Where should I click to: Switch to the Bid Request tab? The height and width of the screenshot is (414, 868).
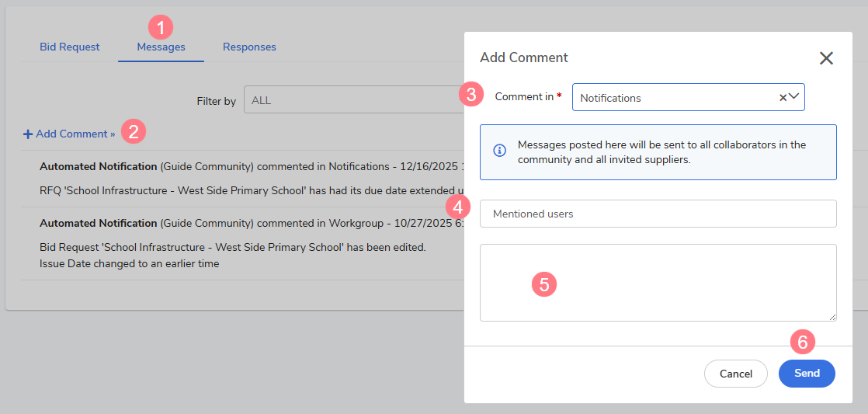[70, 47]
